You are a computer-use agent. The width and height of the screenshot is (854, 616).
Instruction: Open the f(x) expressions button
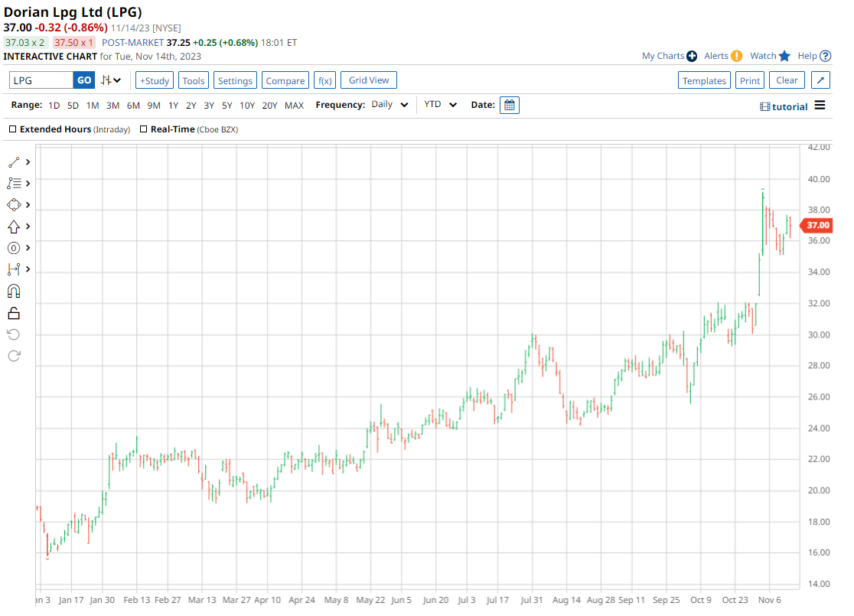(324, 80)
